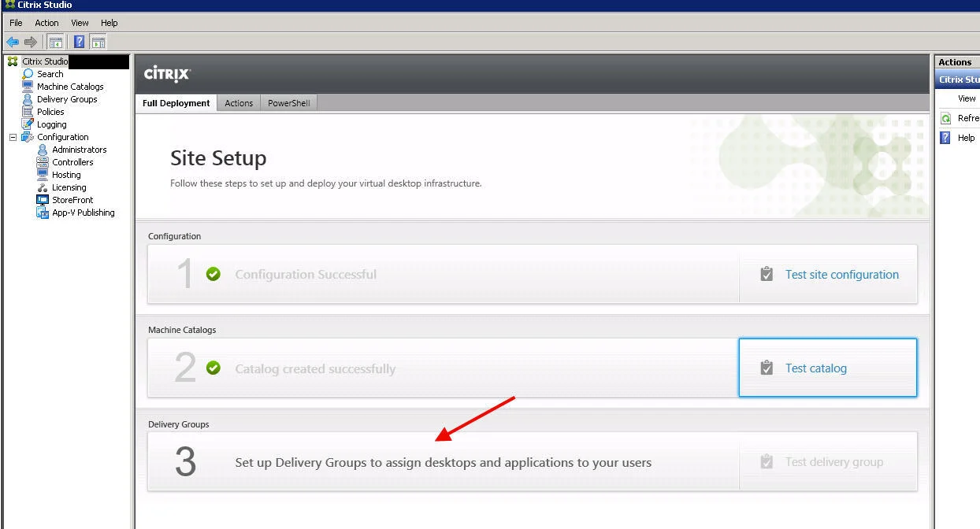This screenshot has height=529, width=980.
Task: Click the Forward arrow in the toolbar
Action: click(30, 42)
